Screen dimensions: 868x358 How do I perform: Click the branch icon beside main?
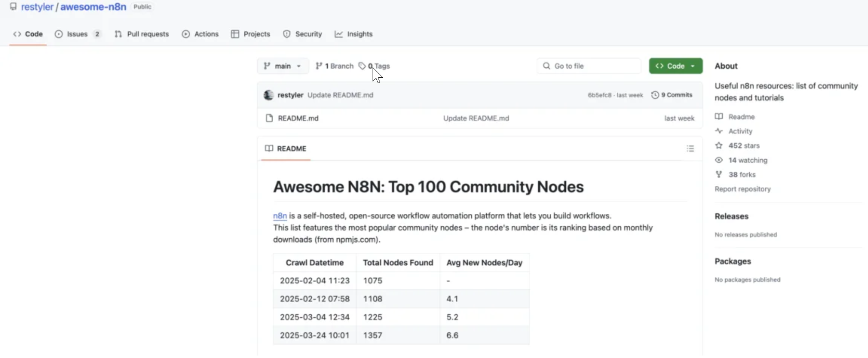point(267,66)
